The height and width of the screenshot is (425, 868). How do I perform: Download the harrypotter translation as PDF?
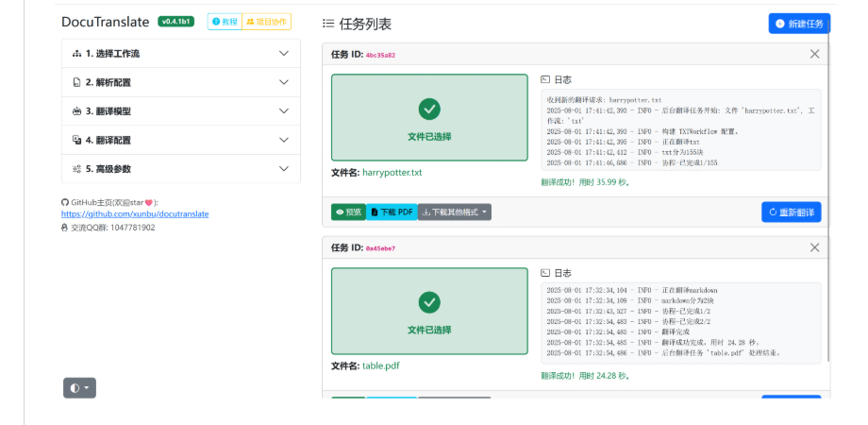coord(392,212)
